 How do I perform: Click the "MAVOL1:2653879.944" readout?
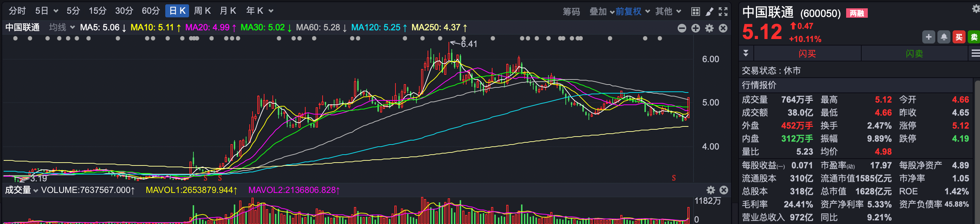[189, 190]
